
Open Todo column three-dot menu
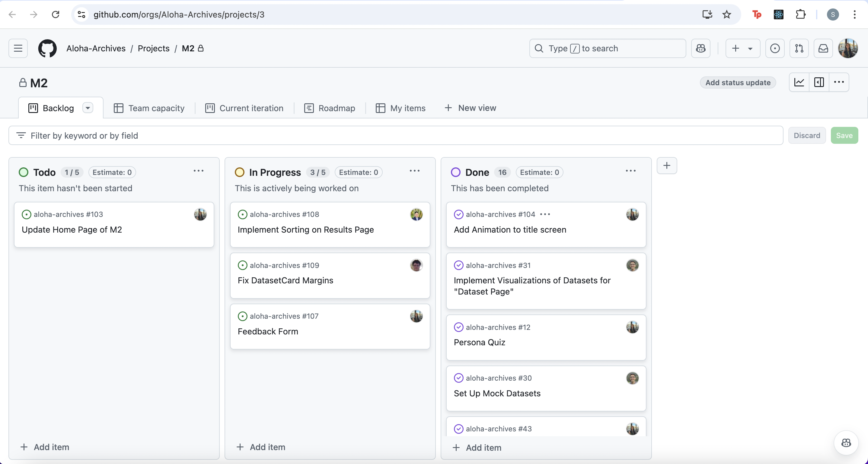point(199,171)
